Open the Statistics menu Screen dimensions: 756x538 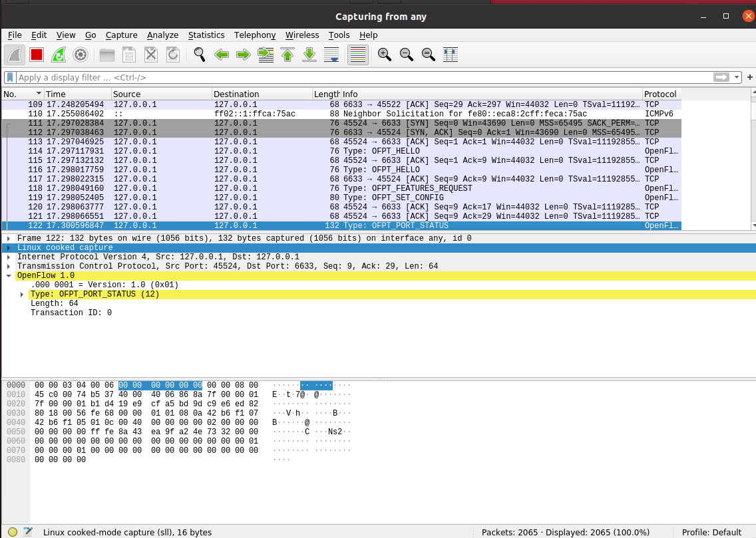[206, 35]
